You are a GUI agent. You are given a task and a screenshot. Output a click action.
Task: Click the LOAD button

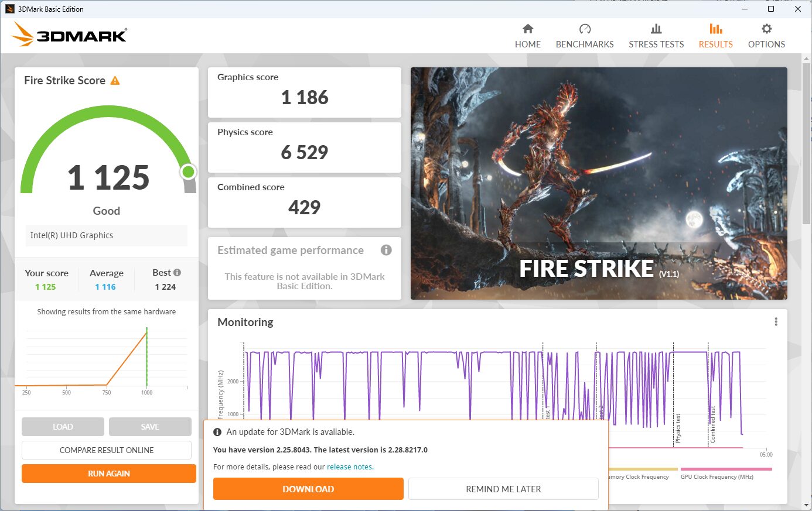click(63, 427)
